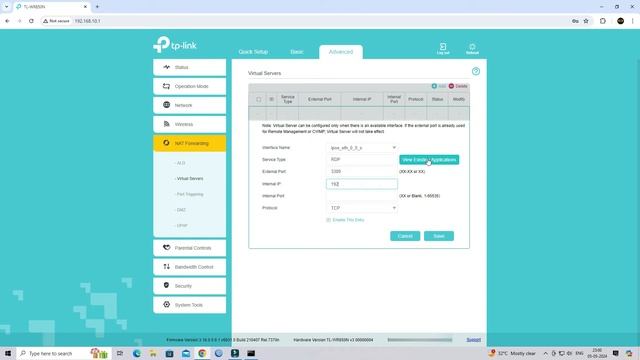Open Google Chrome from the taskbar
Screen dimensions: 640x360
pos(202,353)
